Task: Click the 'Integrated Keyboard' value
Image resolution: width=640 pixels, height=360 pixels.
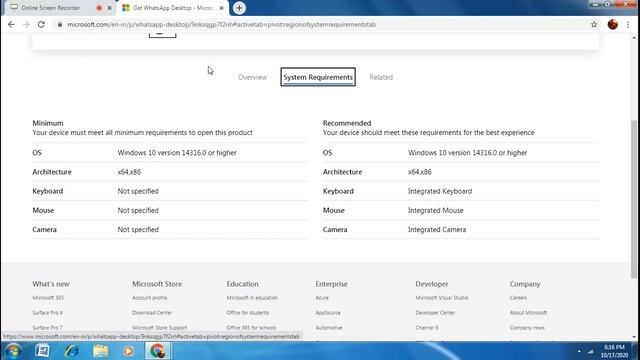Action: coord(440,191)
